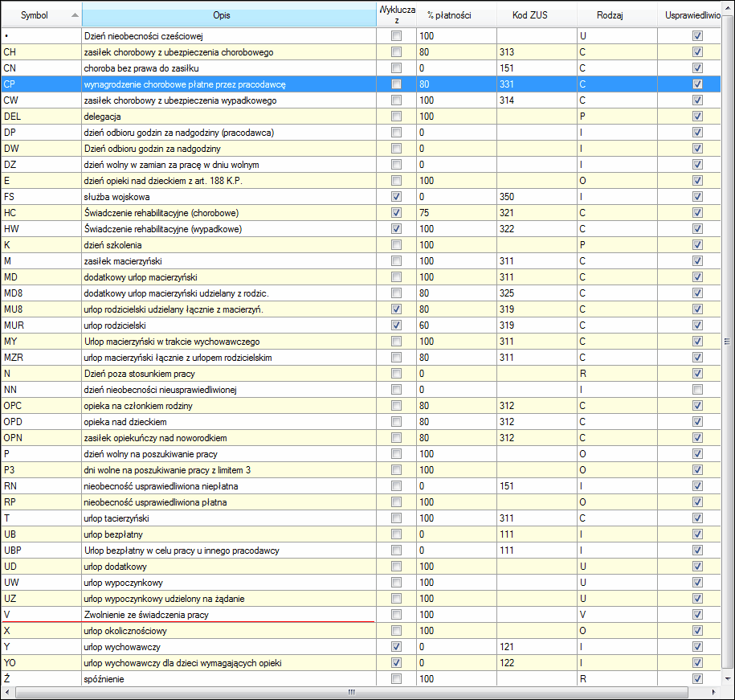The height and width of the screenshot is (700, 735).
Task: Click the CN symbol cell
Action: click(x=41, y=68)
